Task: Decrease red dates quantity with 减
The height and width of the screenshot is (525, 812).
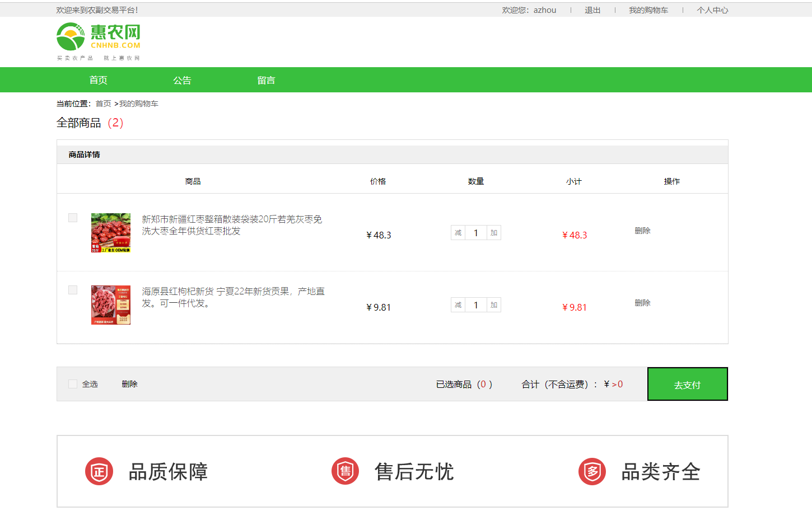Action: coord(458,233)
